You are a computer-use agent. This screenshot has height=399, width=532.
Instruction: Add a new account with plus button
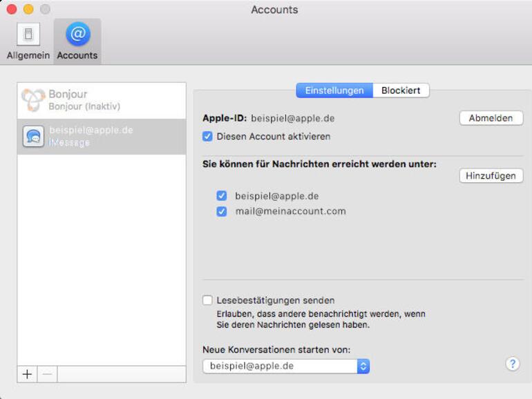27,374
